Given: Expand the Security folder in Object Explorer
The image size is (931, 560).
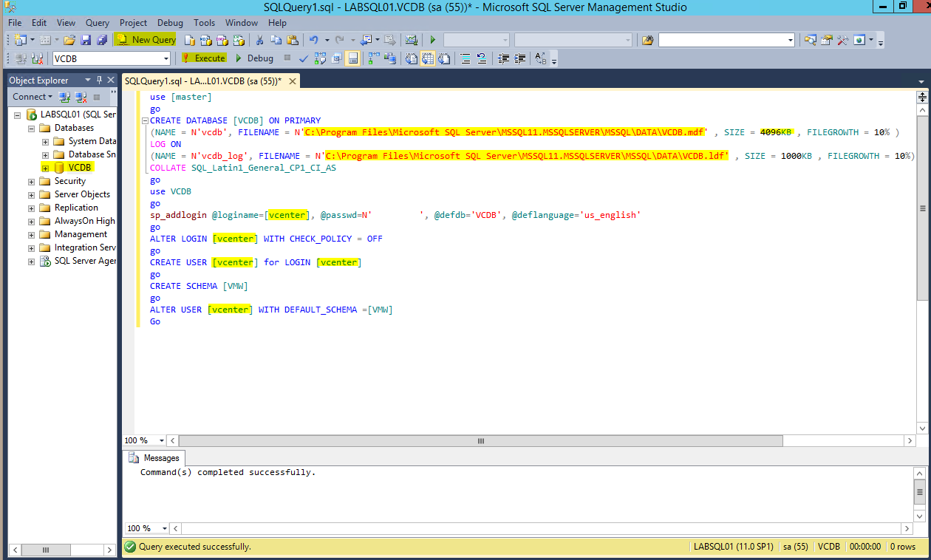Looking at the screenshot, I should pyautogui.click(x=30, y=181).
